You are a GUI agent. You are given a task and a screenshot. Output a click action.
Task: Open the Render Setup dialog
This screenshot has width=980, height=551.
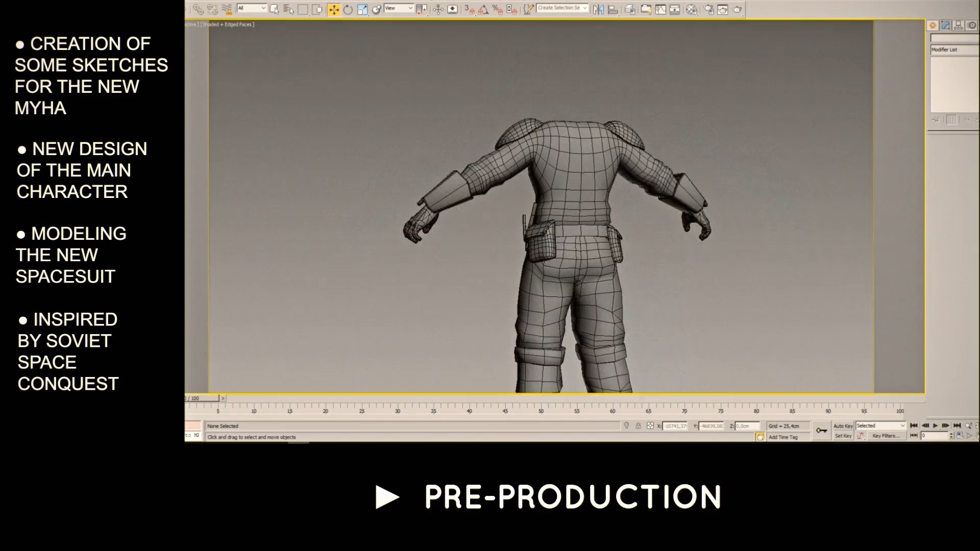pyautogui.click(x=710, y=9)
